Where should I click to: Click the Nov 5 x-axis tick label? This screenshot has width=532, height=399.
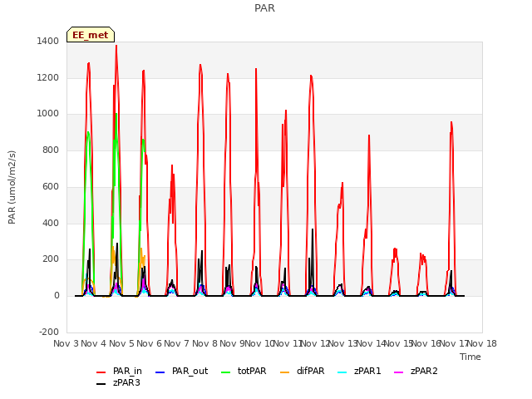pos(121,343)
